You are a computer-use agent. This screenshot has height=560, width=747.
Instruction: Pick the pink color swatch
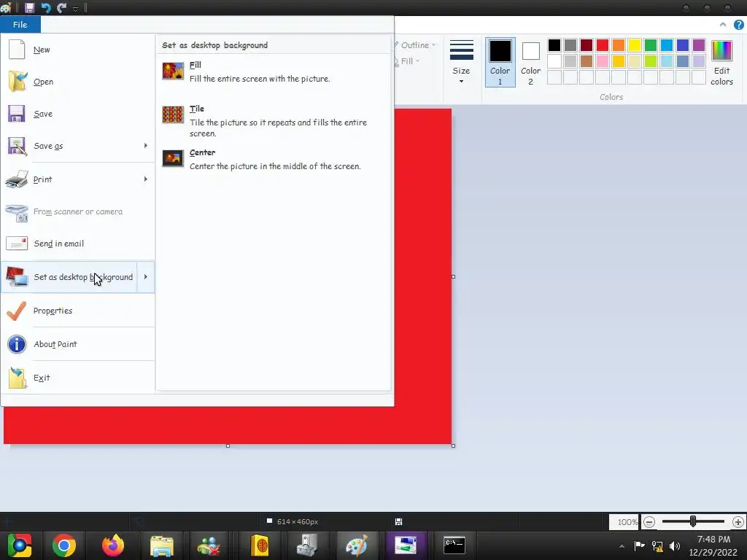click(602, 61)
